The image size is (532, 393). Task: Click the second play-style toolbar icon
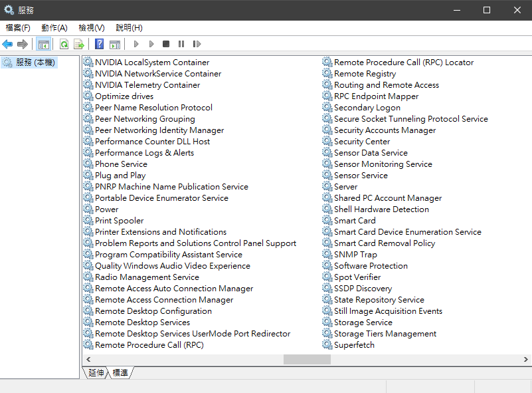coord(151,44)
